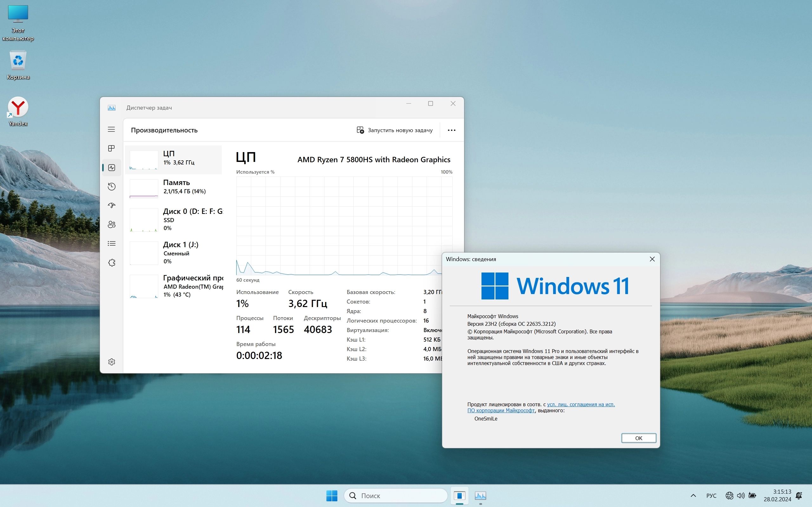Screen dimensions: 812x507
Task: Open the Processes page icon
Action: click(111, 148)
